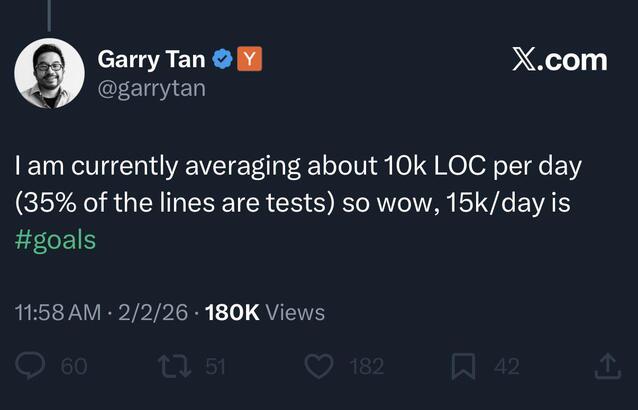This screenshot has height=410, width=638.
Task: Open the Garry Tan display name
Action: pos(152,60)
